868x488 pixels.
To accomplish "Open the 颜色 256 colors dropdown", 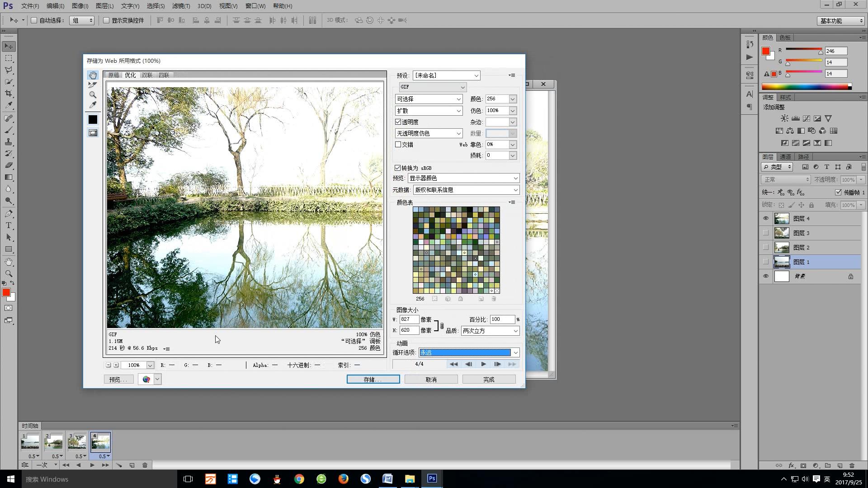I will [512, 99].
